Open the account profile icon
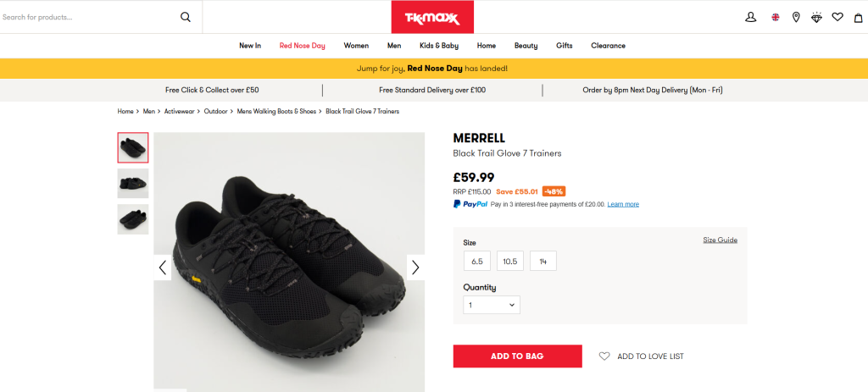This screenshot has width=868, height=392. (750, 17)
